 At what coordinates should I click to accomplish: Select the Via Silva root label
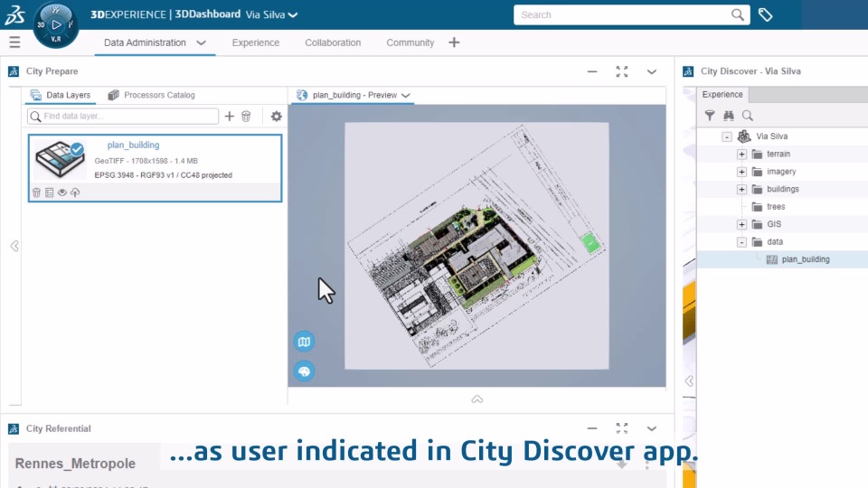[x=771, y=136]
